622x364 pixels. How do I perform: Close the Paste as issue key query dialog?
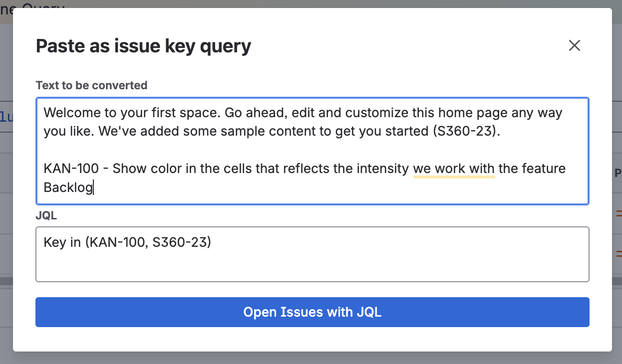click(x=575, y=46)
